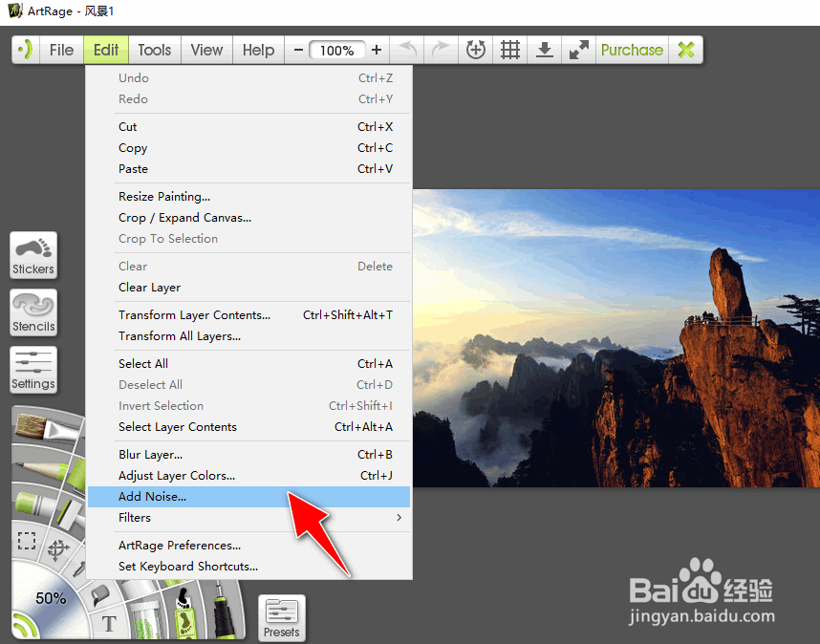Click the ArtRage green logo menu button
820x644 pixels.
point(26,50)
